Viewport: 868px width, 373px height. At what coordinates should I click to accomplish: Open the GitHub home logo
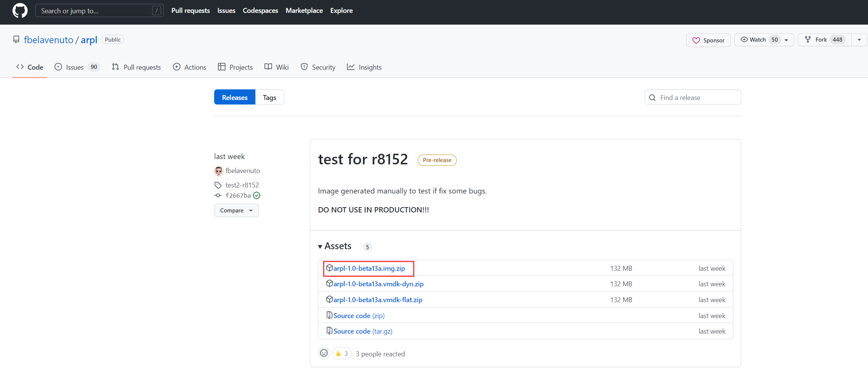[x=20, y=11]
